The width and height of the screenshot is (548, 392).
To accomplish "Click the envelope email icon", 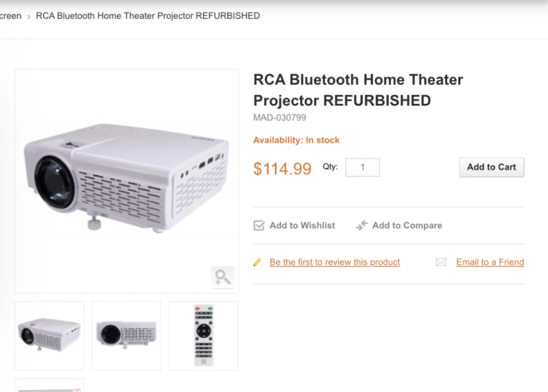I will 441,262.
